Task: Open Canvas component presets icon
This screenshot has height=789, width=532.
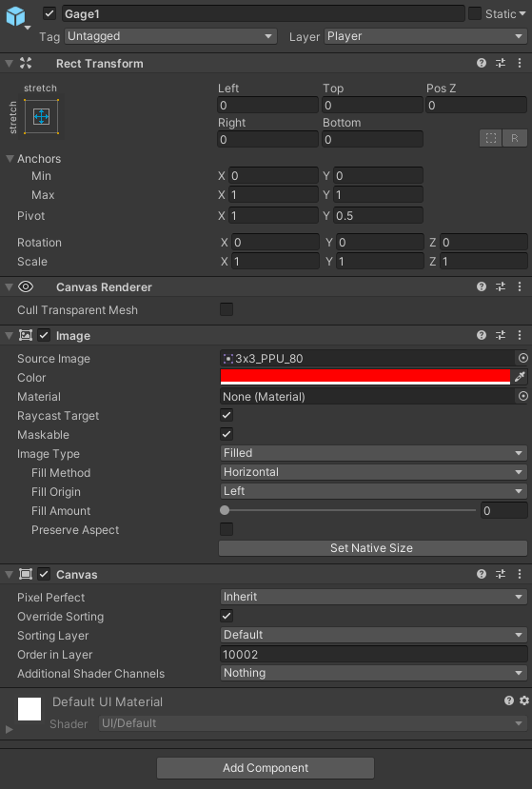Action: click(501, 574)
